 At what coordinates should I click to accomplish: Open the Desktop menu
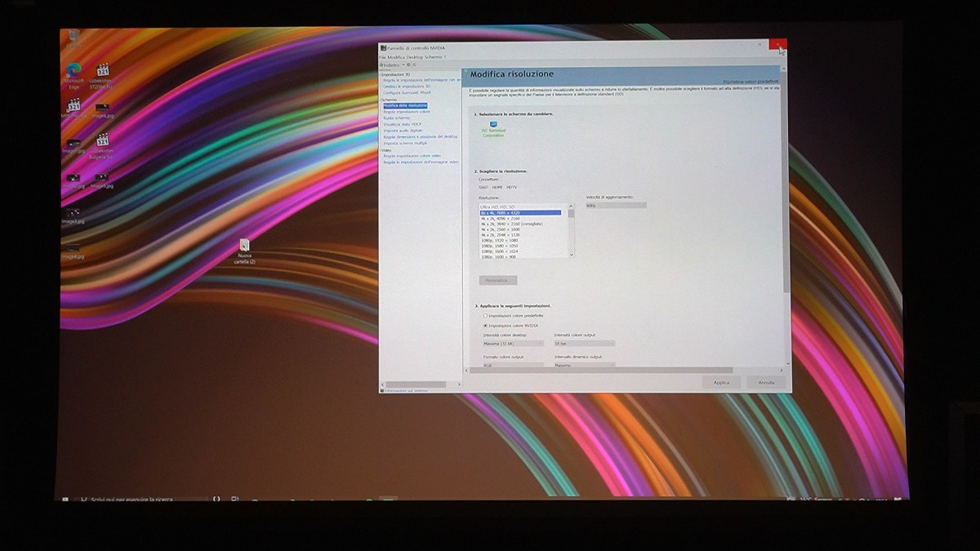click(x=416, y=57)
